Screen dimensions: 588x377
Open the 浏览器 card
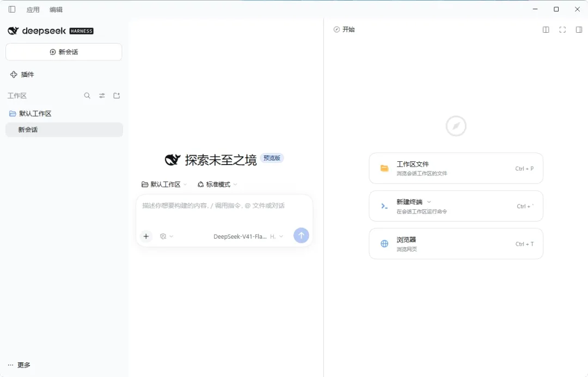tap(456, 244)
